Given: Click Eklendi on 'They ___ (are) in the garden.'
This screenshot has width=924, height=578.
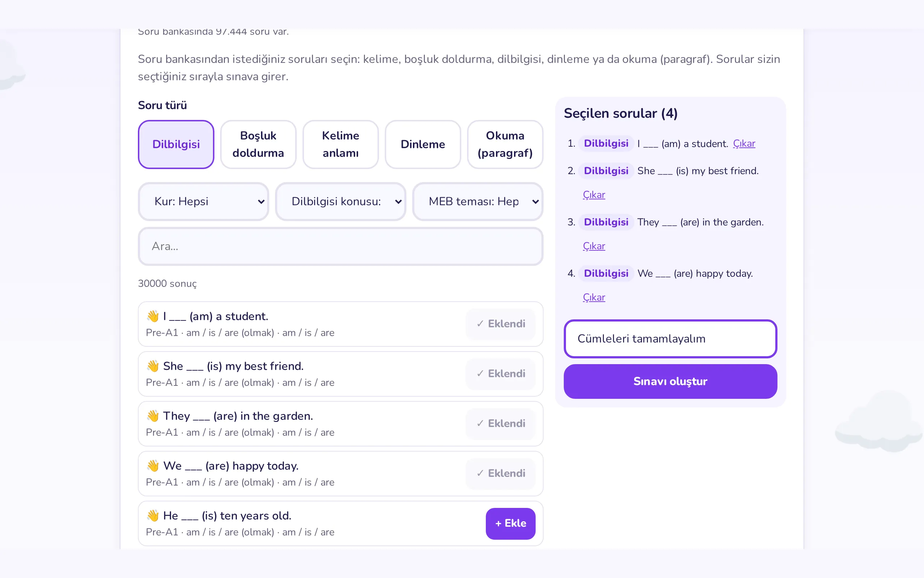Looking at the screenshot, I should [501, 423].
